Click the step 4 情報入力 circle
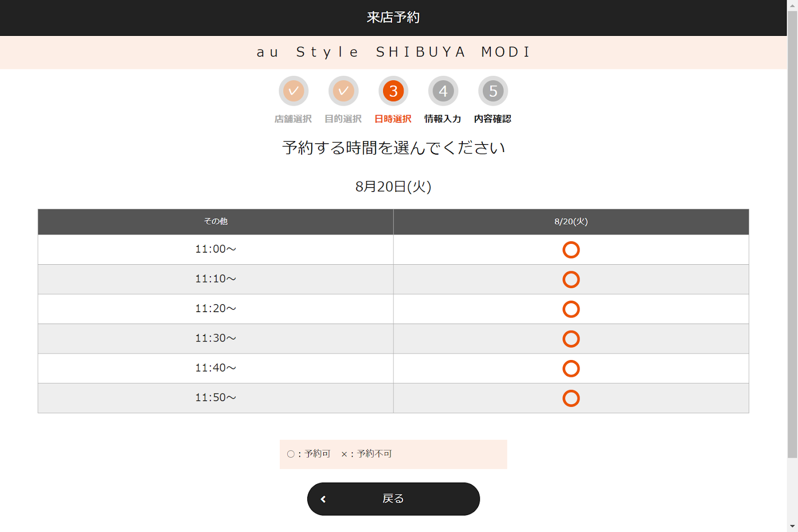The image size is (798, 532). click(x=443, y=91)
